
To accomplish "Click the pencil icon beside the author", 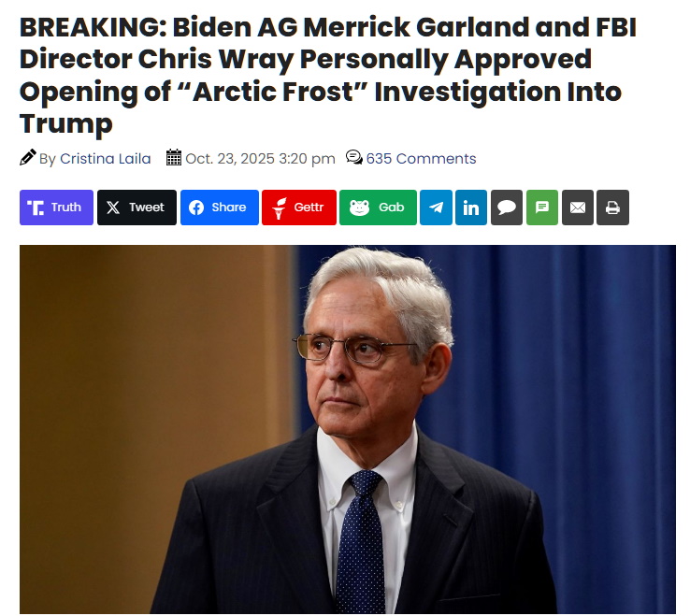I will 28,158.
